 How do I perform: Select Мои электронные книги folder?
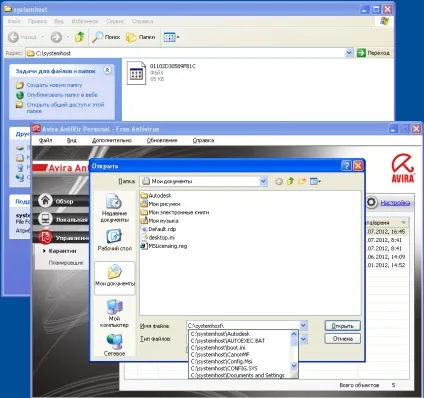pyautogui.click(x=175, y=212)
